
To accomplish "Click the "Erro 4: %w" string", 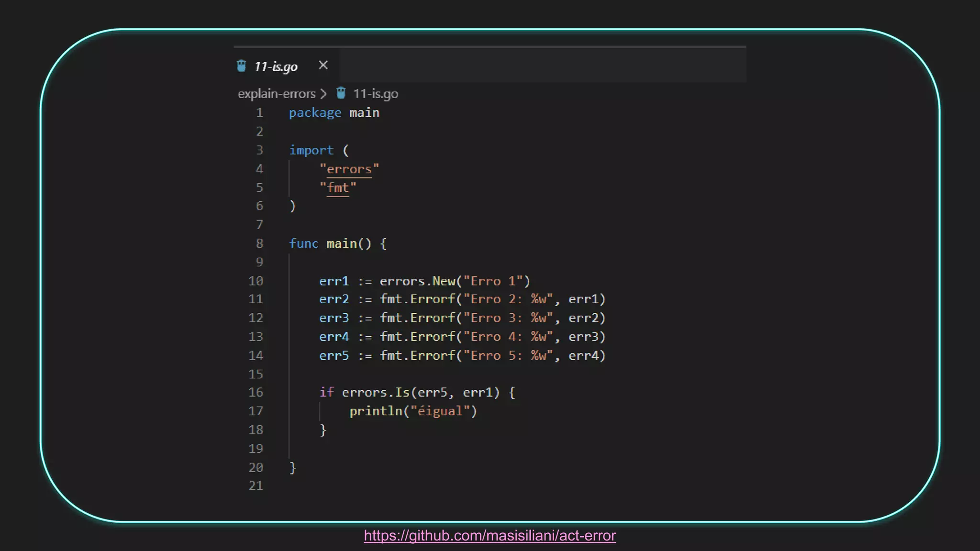I will [x=508, y=337].
